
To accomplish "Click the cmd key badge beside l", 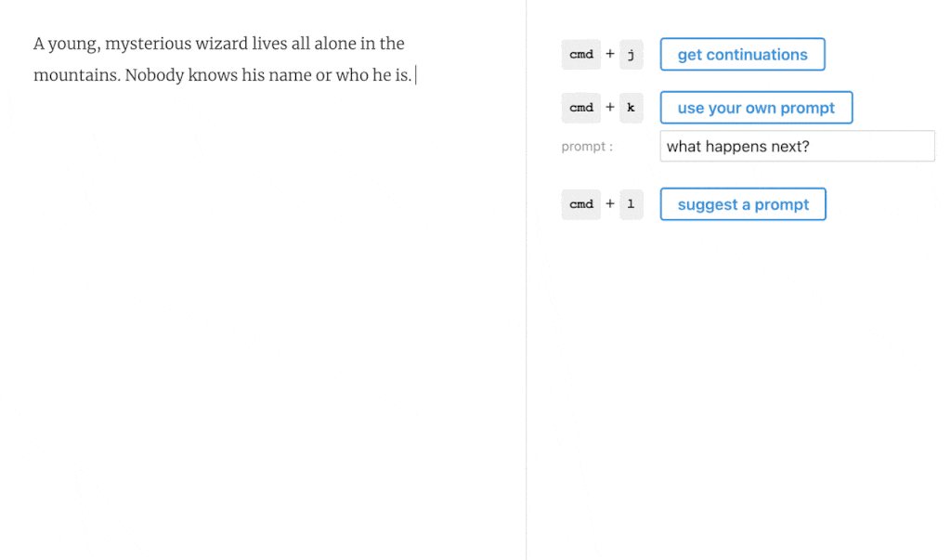I will click(581, 204).
